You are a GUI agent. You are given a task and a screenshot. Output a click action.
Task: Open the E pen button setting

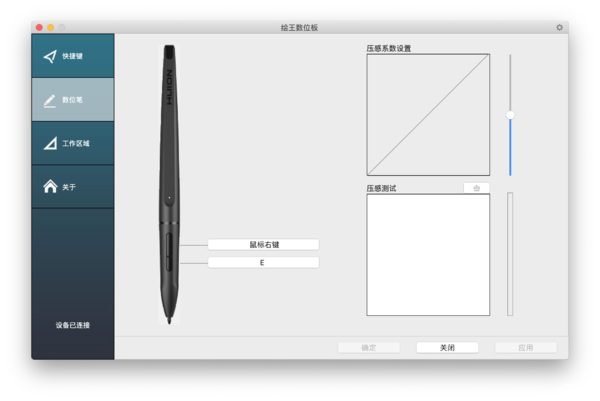(x=263, y=262)
